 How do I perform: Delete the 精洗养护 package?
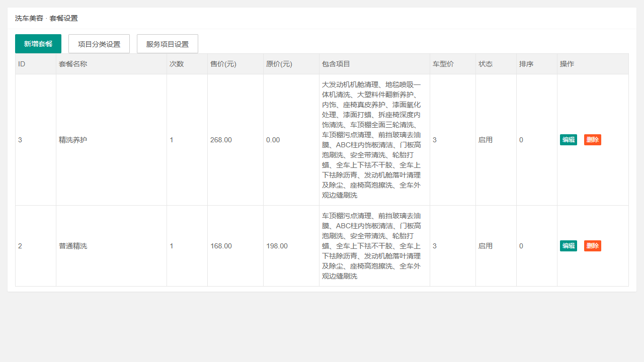(x=593, y=140)
